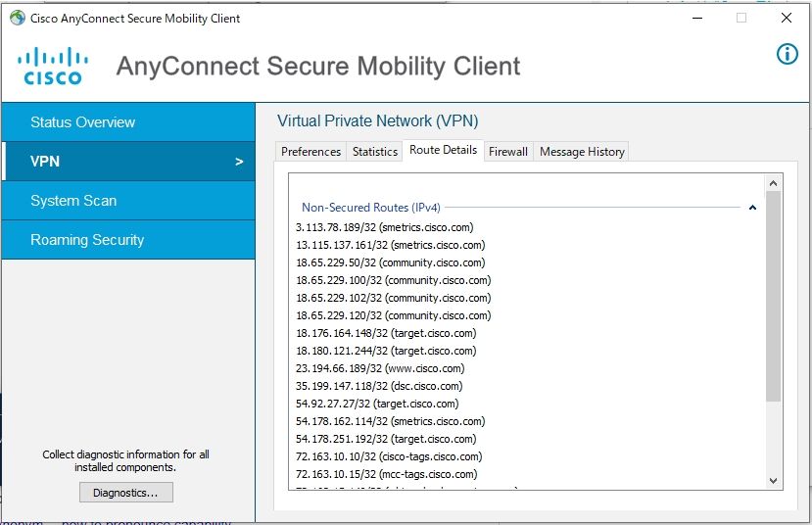Open the Status Overview section

(128, 122)
